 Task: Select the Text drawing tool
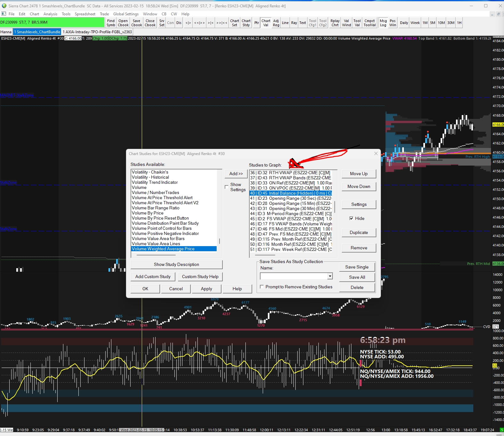[x=302, y=23]
